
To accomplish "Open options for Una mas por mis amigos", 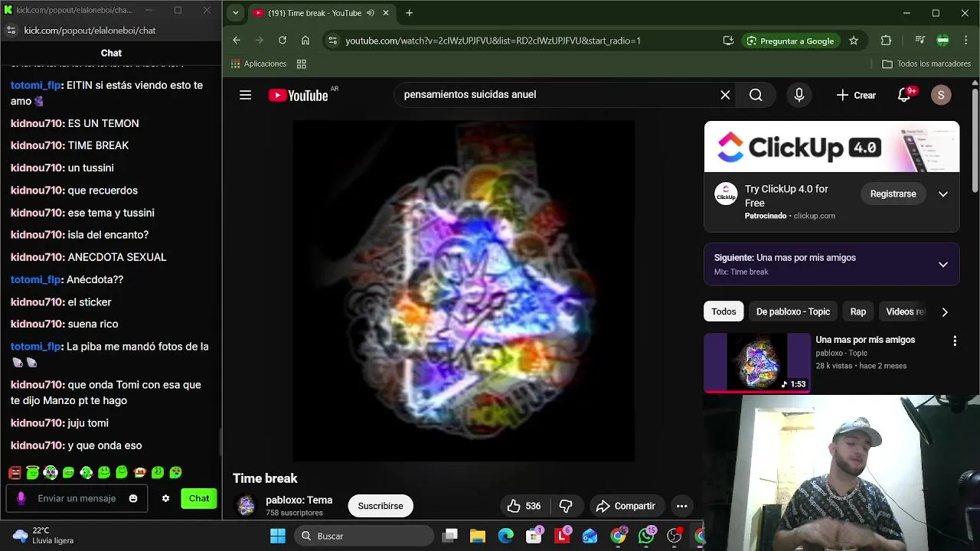I will pos(955,341).
